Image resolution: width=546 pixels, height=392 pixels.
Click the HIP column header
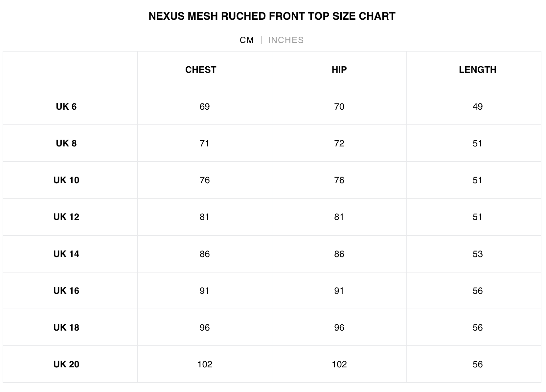[339, 70]
